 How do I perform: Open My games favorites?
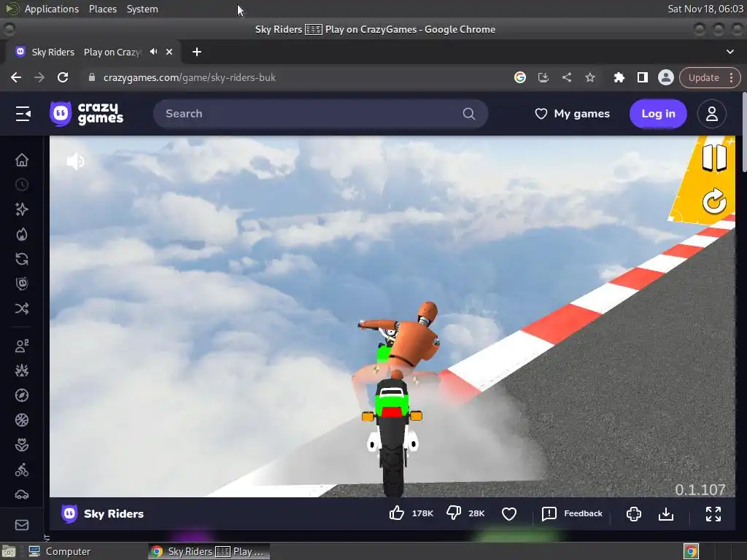tap(572, 114)
